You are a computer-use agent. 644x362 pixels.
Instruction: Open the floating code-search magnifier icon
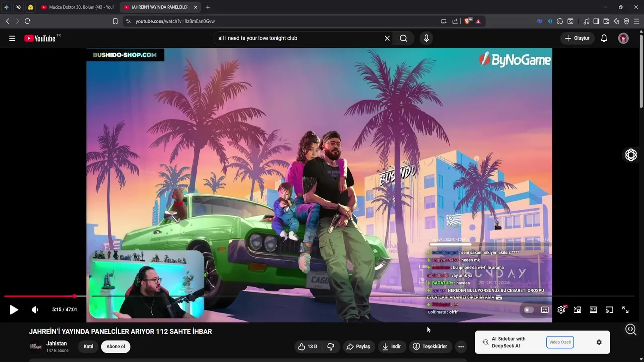coord(631,330)
